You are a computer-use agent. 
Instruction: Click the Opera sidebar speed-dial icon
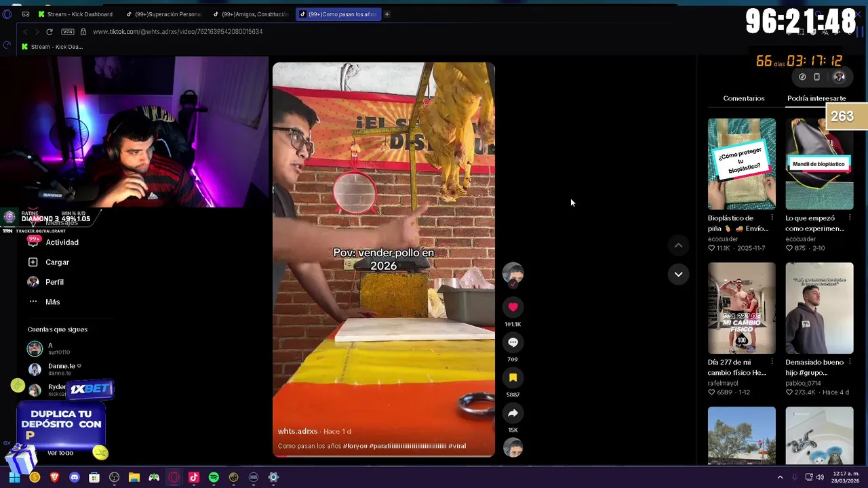point(7,45)
